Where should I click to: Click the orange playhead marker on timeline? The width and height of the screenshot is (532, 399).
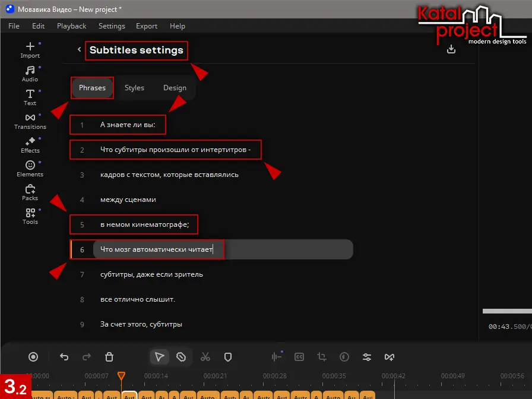[x=121, y=376]
